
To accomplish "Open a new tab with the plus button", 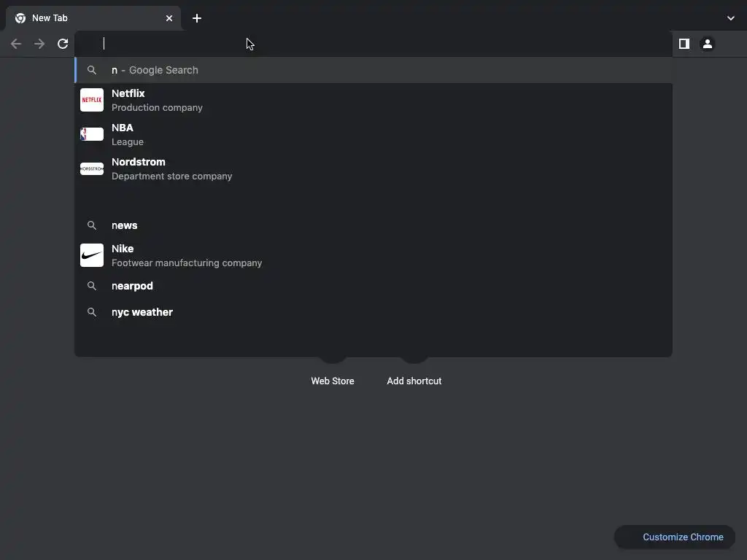I will point(197,18).
